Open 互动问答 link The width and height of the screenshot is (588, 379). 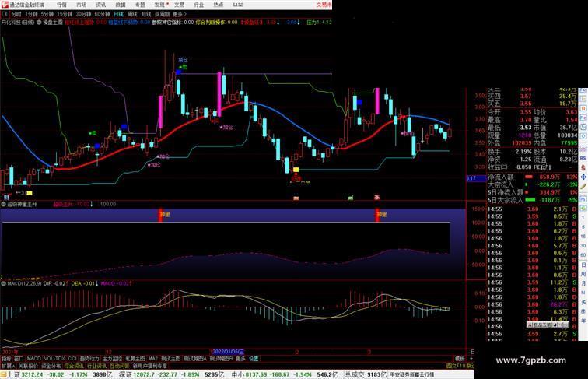coord(119,366)
